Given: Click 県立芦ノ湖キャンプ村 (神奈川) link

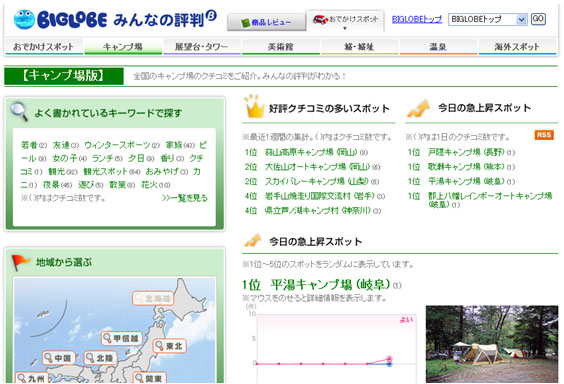Looking at the screenshot, I should coord(318,210).
